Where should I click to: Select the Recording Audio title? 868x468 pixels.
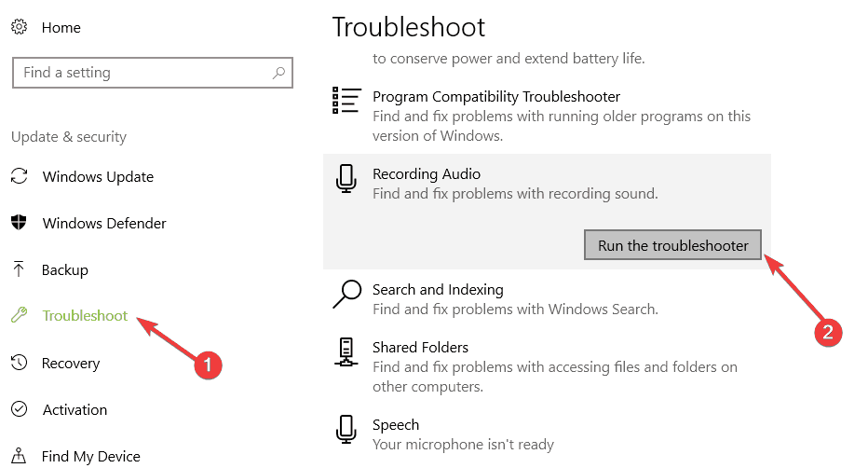pyautogui.click(x=427, y=174)
